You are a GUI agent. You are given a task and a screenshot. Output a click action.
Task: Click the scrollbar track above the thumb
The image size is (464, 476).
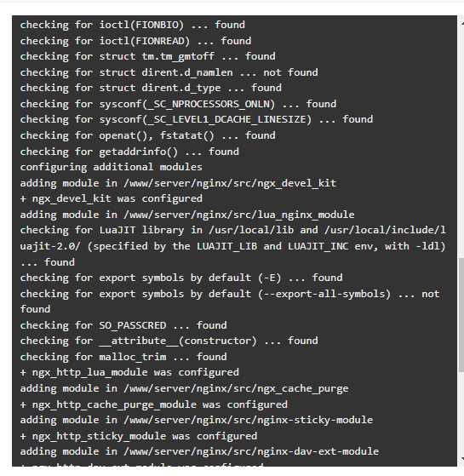(461, 143)
